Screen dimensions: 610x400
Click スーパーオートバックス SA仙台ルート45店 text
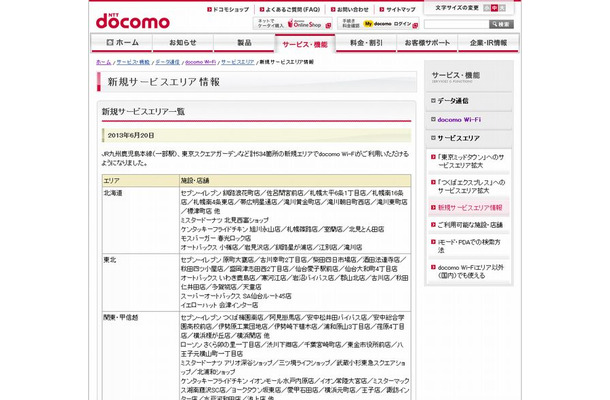point(236,296)
